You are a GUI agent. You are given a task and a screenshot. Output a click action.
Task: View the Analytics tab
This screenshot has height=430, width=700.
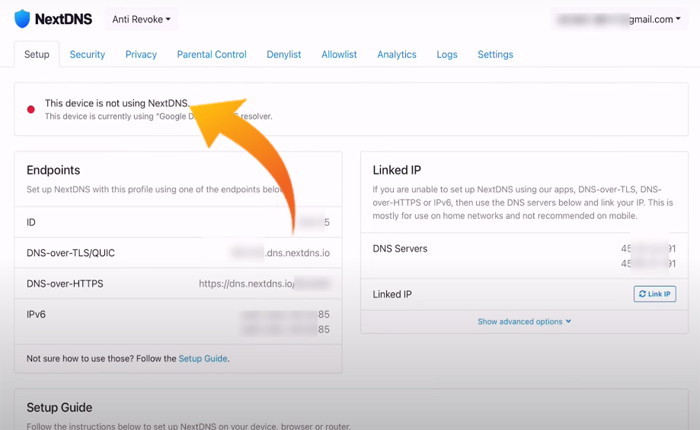point(397,55)
